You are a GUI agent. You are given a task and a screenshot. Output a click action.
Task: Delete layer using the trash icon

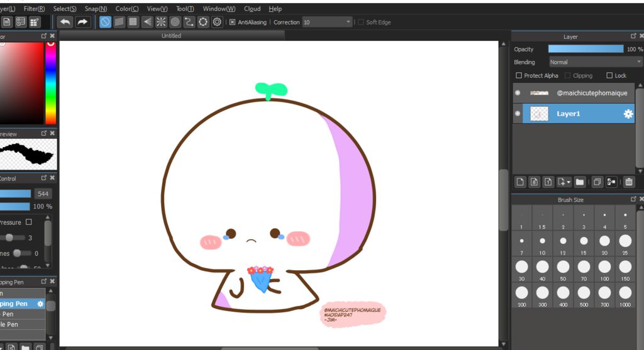[x=628, y=182]
